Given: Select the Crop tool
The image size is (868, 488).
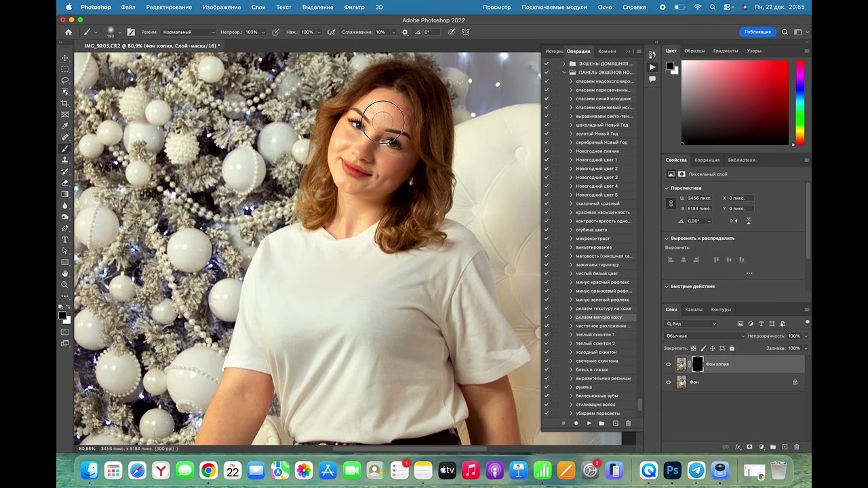Looking at the screenshot, I should pos(65,103).
